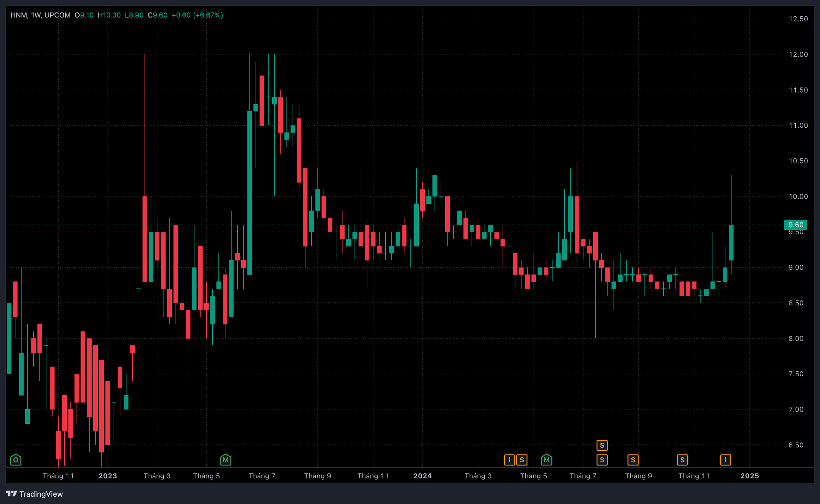Image resolution: width=820 pixels, height=504 pixels.
Task: Click the 8.00 price axis label
Action: click(796, 339)
